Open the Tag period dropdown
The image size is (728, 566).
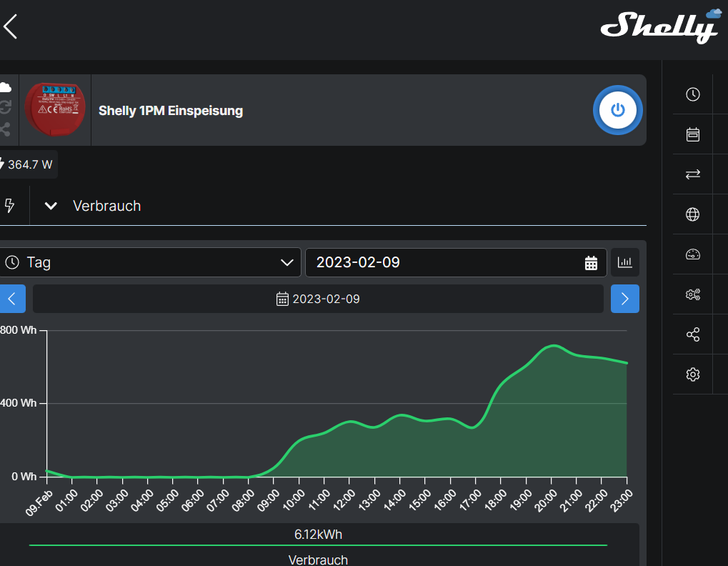[x=150, y=262]
